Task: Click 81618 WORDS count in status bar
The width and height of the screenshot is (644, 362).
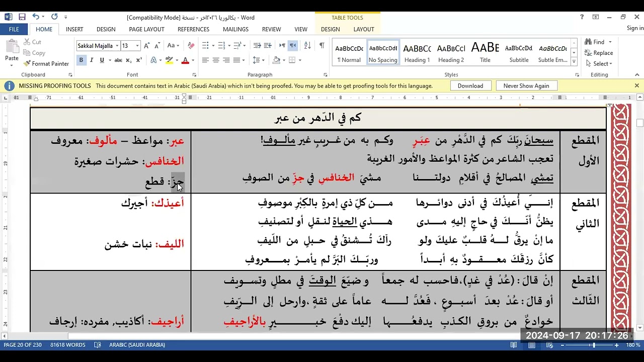Action: (x=68, y=345)
